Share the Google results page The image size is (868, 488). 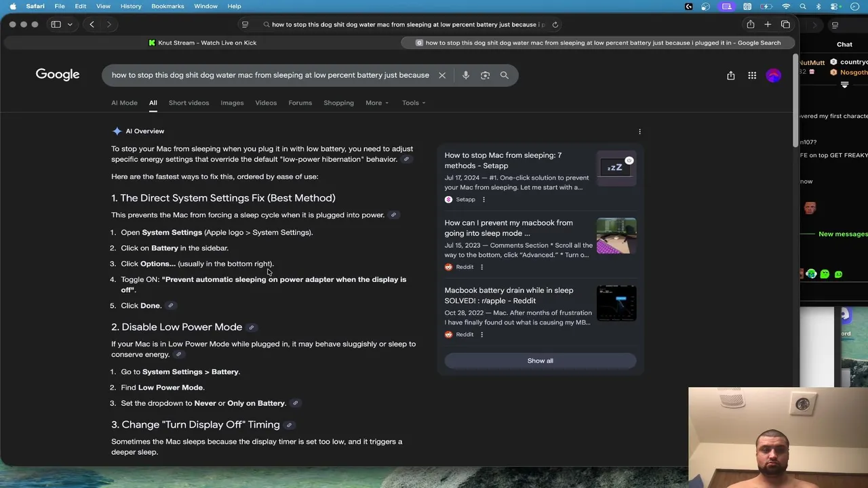click(731, 75)
